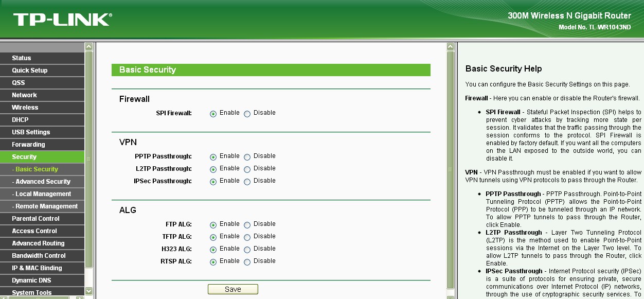This screenshot has height=299, width=644.
Task: Click the sidebar vertical scrollbar thumb
Action: (88, 160)
